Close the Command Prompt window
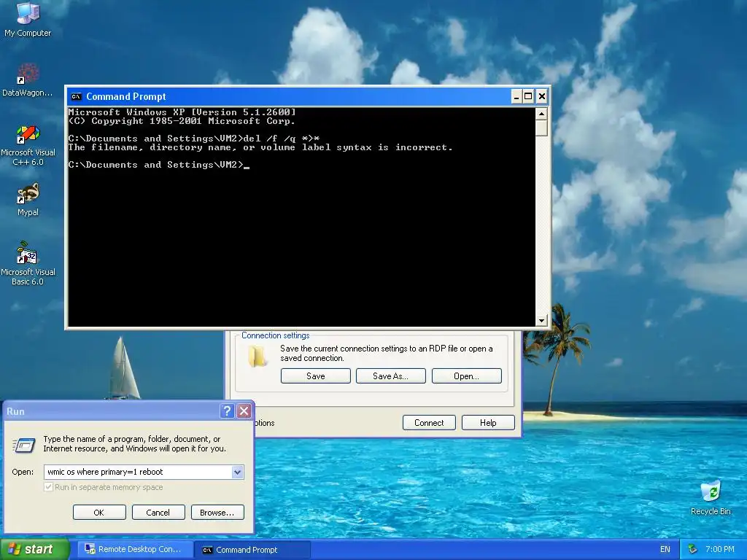 click(542, 97)
